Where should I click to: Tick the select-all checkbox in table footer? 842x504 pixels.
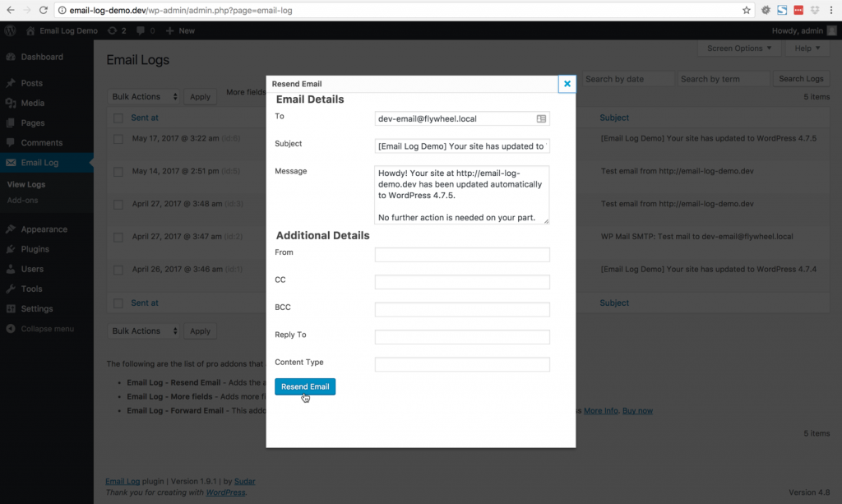118,303
